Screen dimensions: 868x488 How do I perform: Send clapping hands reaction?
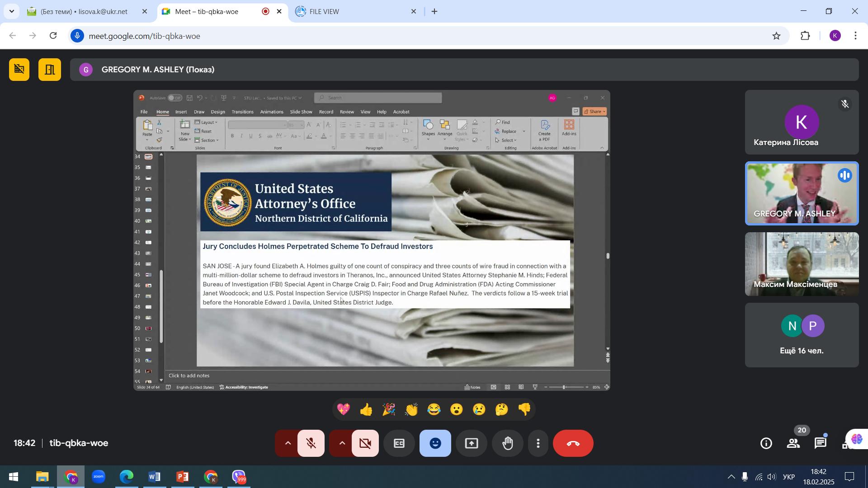[x=411, y=410]
